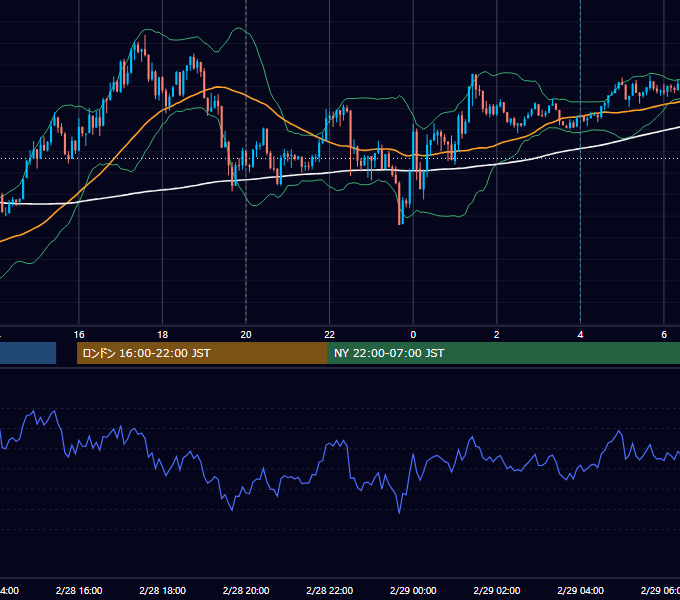This screenshot has height=600, width=680.
Task: Click the NY 22:00-07:00 JST session bar
Action: [504, 353]
